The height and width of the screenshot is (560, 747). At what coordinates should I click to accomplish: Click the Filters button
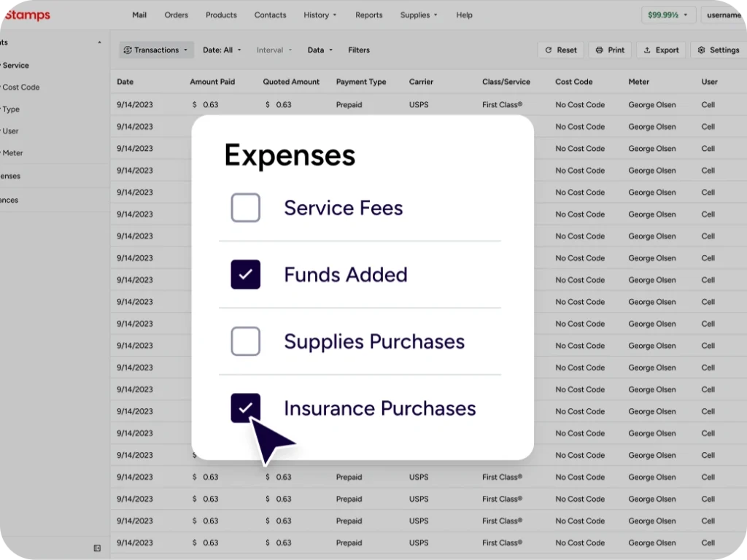point(359,50)
